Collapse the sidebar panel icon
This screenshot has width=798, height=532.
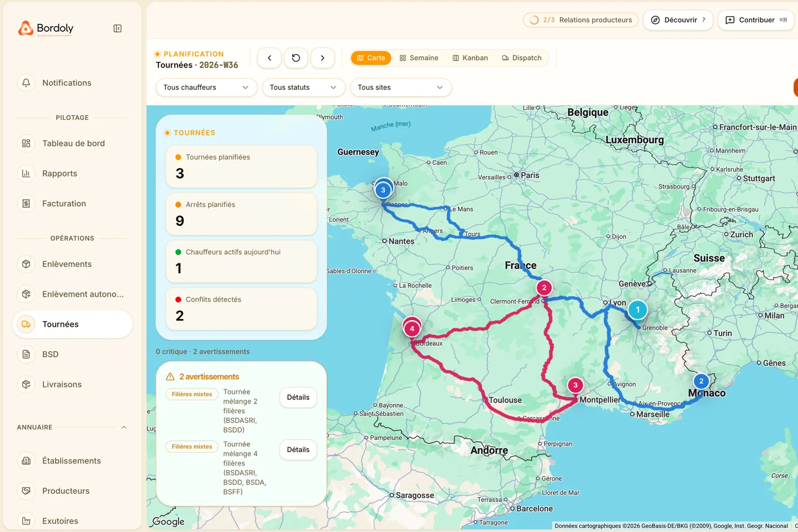(117, 29)
